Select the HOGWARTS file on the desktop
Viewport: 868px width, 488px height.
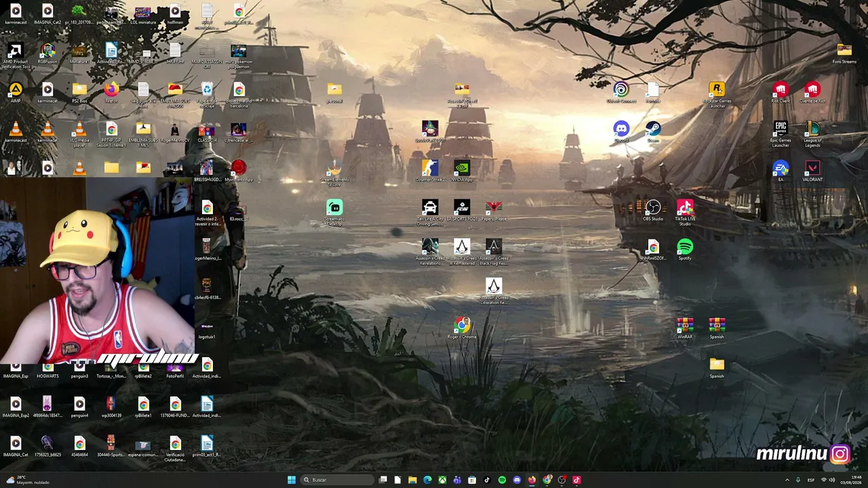[x=47, y=371]
